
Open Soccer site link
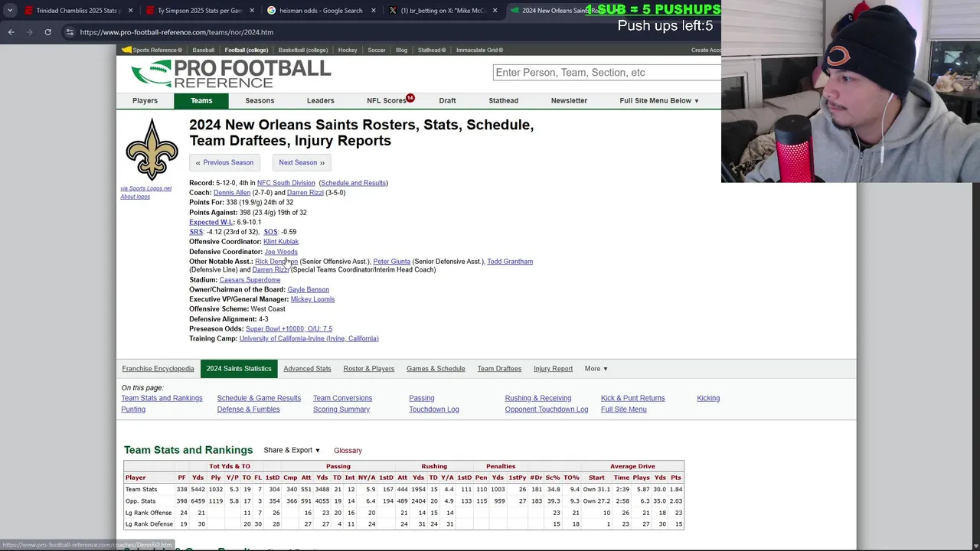pos(376,50)
